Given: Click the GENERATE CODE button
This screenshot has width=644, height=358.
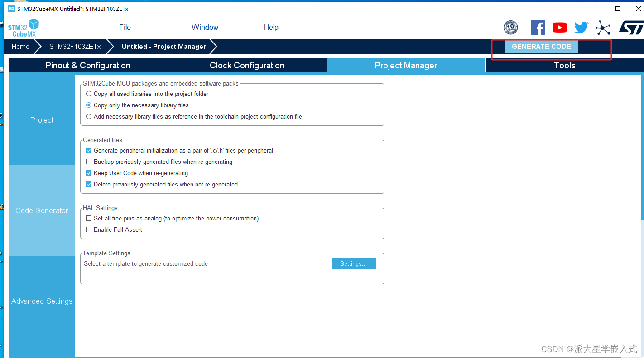Looking at the screenshot, I should pos(541,47).
